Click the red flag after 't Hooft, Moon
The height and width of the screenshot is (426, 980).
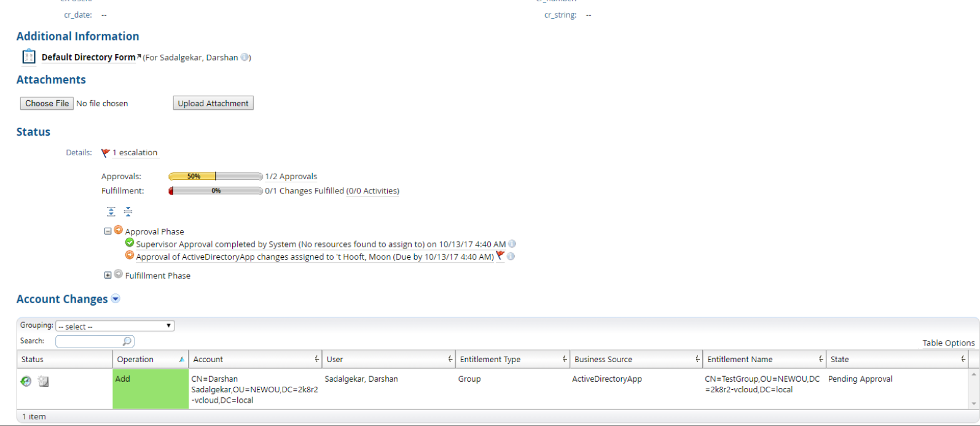tap(500, 256)
